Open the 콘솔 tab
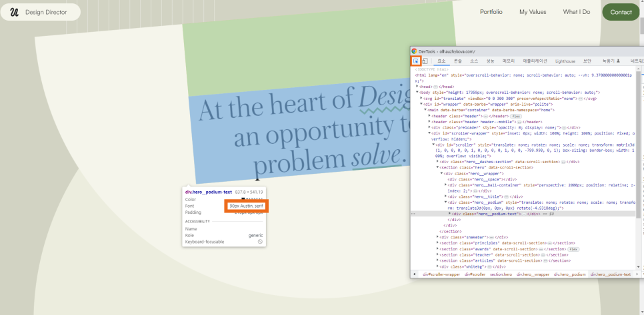The image size is (644, 315). (x=458, y=61)
